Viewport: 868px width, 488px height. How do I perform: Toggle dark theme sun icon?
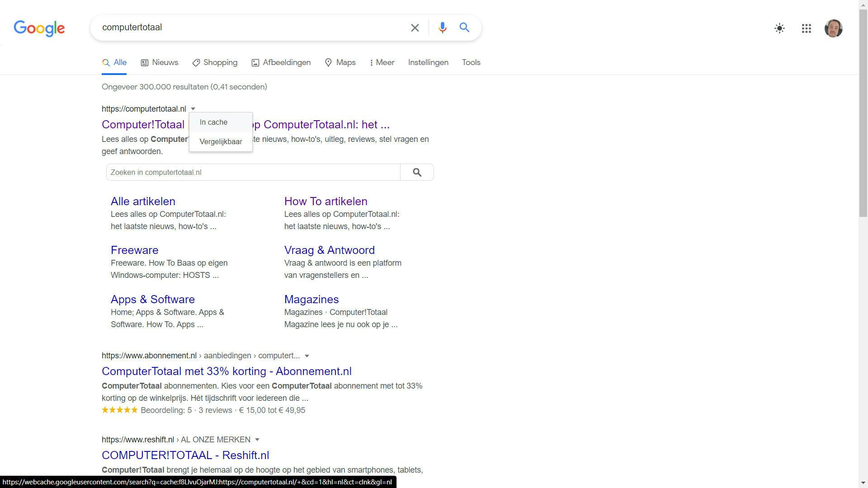(779, 28)
